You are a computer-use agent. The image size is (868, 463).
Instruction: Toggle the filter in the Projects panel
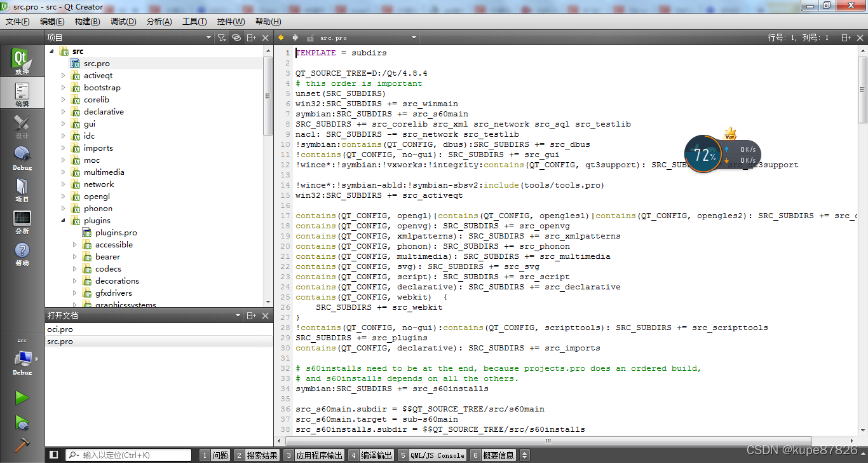(221, 37)
